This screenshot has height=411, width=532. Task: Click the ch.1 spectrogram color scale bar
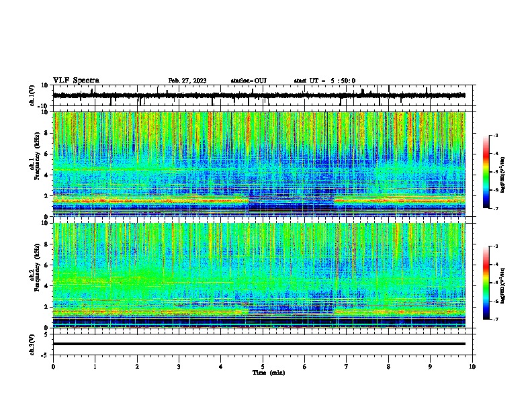click(x=486, y=171)
